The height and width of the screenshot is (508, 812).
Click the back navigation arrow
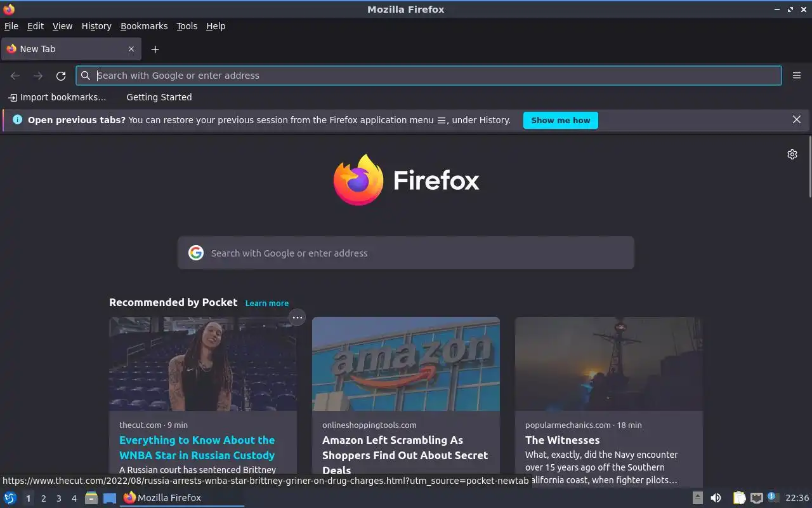tap(15, 76)
